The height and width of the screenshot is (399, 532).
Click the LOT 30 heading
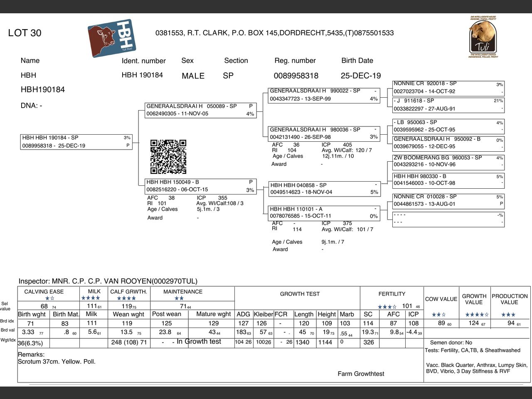(25, 33)
